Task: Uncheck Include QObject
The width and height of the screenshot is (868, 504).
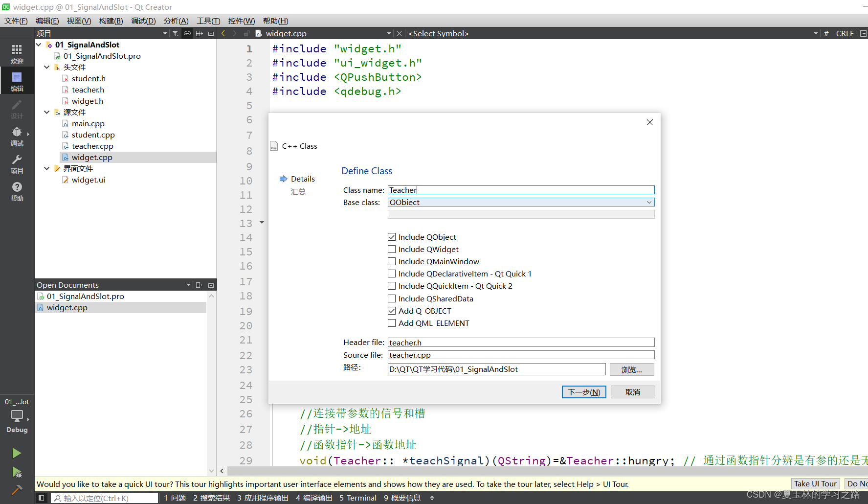Action: point(392,237)
